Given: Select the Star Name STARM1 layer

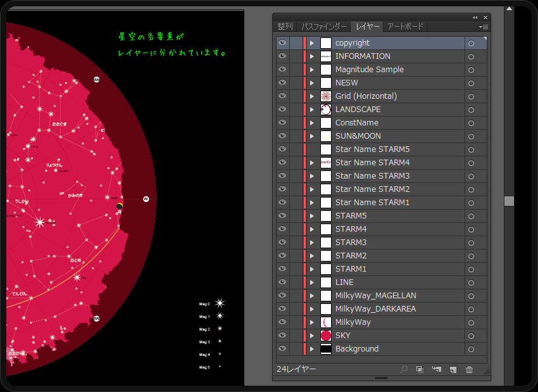Looking at the screenshot, I should click(x=372, y=203).
